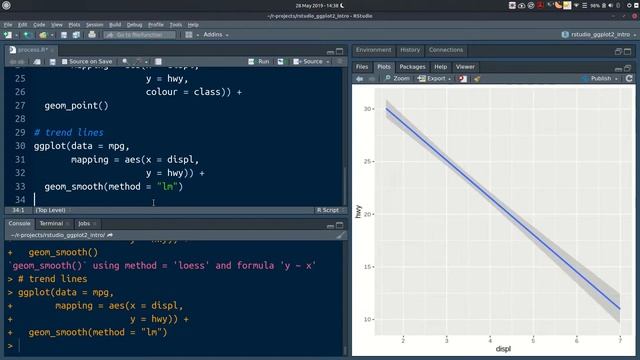Save process.R using editor toolbar disk icon
The height and width of the screenshot is (360, 640).
point(52,62)
